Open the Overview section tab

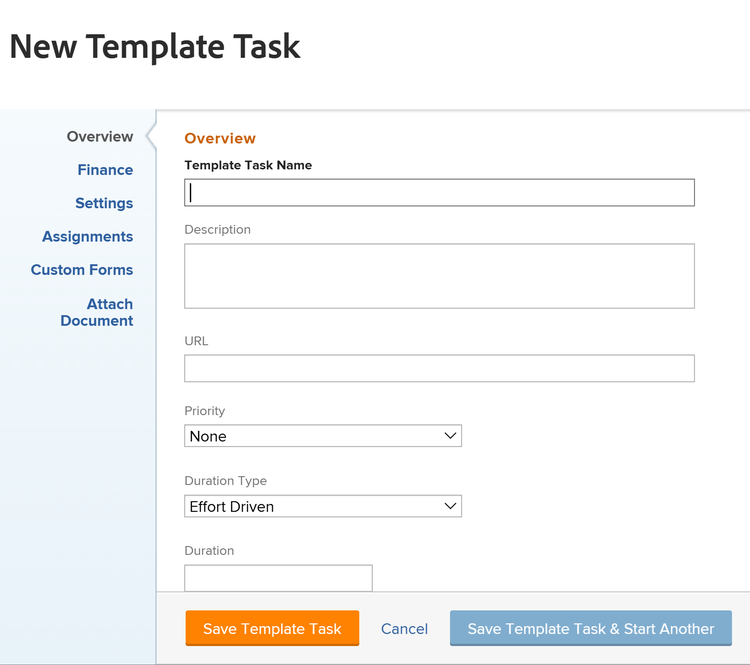click(x=99, y=137)
